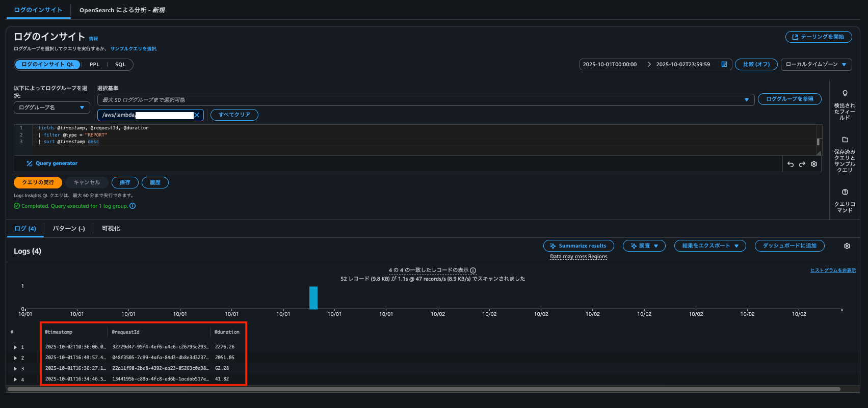Click the undo icon in query editor

click(x=791, y=164)
